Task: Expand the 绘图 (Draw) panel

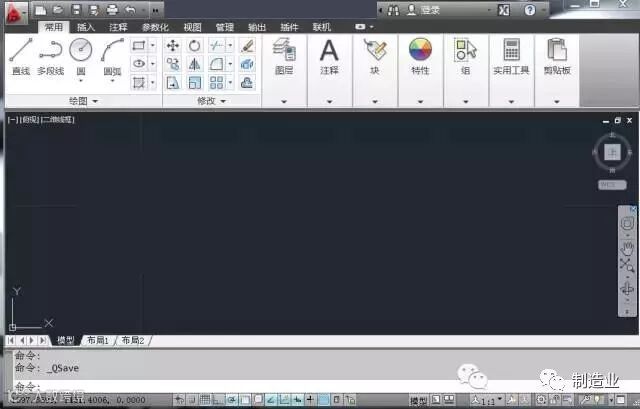Action: coord(83,101)
